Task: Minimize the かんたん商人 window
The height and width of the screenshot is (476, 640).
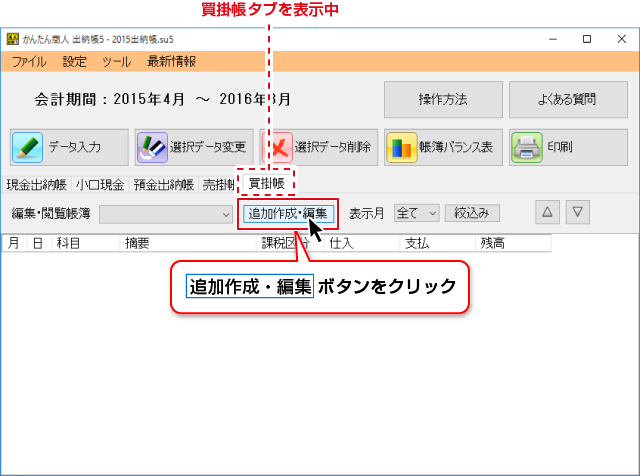Action: point(553,39)
